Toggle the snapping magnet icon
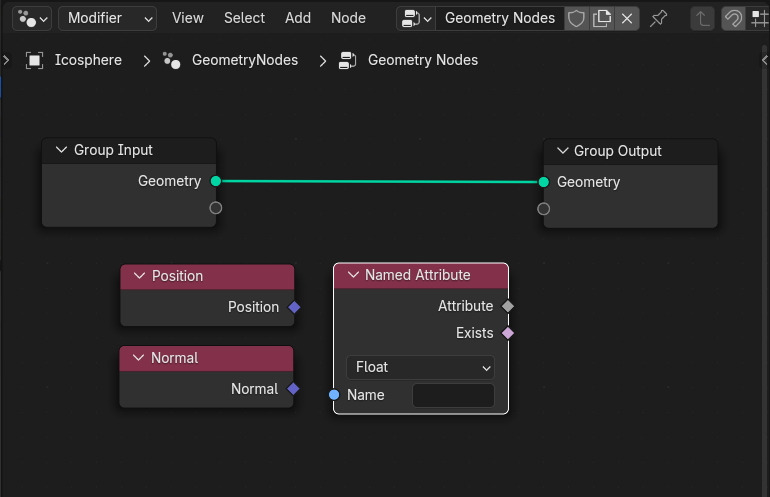Screen dimensions: 770x497 (x=733, y=19)
